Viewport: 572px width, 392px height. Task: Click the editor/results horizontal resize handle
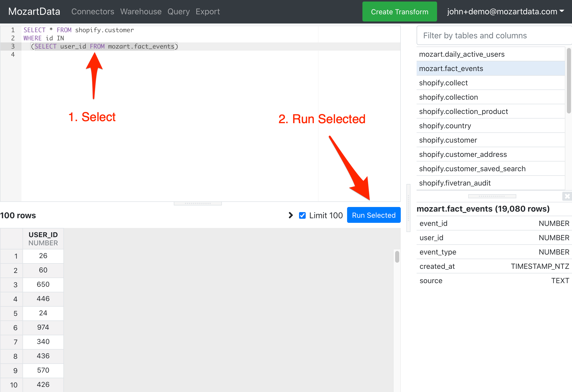tap(198, 203)
